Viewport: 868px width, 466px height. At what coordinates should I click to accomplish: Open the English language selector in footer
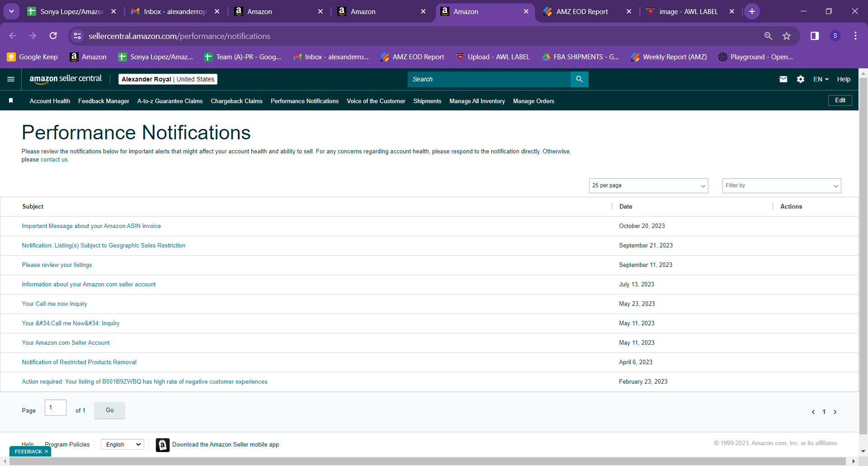click(123, 445)
